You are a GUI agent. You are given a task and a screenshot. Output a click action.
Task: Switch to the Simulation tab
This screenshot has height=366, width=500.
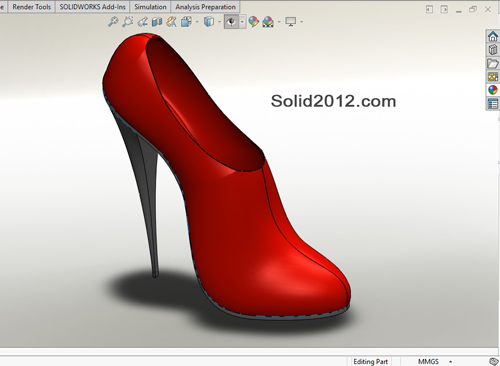pos(150,7)
